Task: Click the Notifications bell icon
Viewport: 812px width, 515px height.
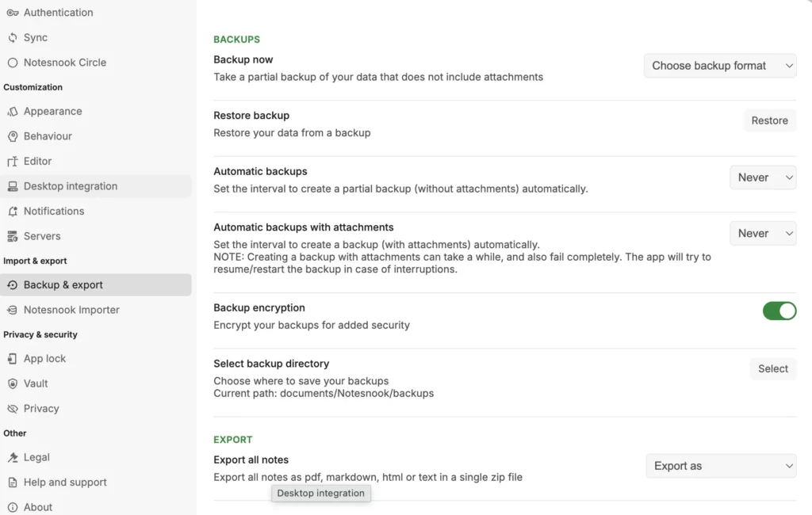Action: coord(13,212)
